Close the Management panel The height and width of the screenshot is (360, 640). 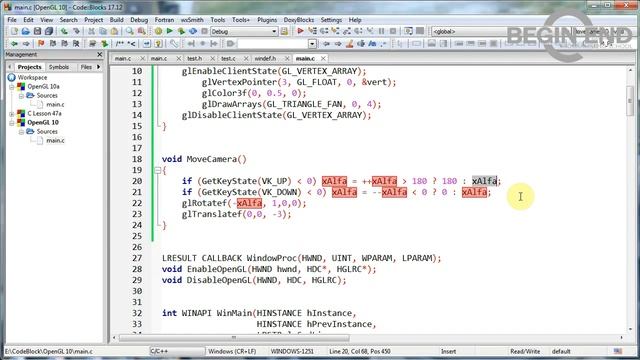[x=100, y=54]
